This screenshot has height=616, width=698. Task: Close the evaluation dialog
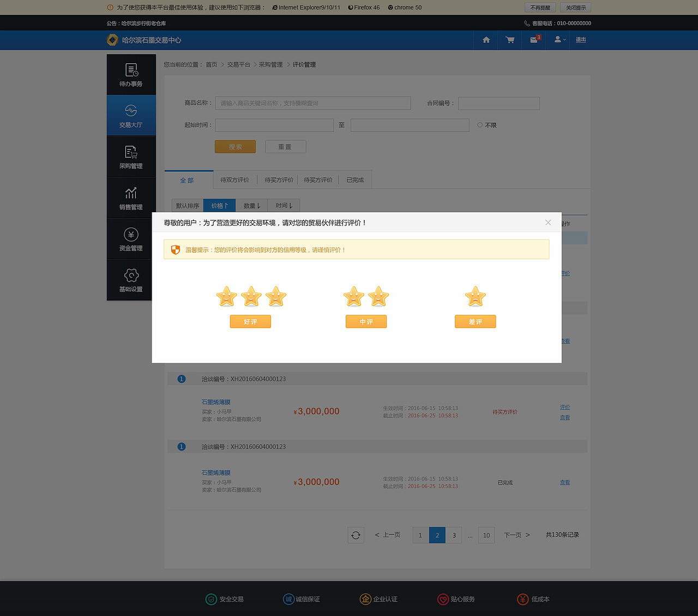pos(548,223)
